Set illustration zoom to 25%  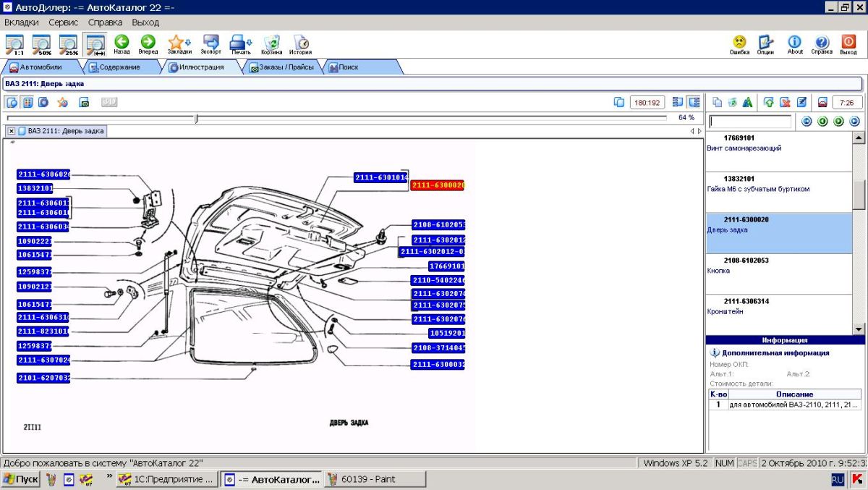(69, 45)
